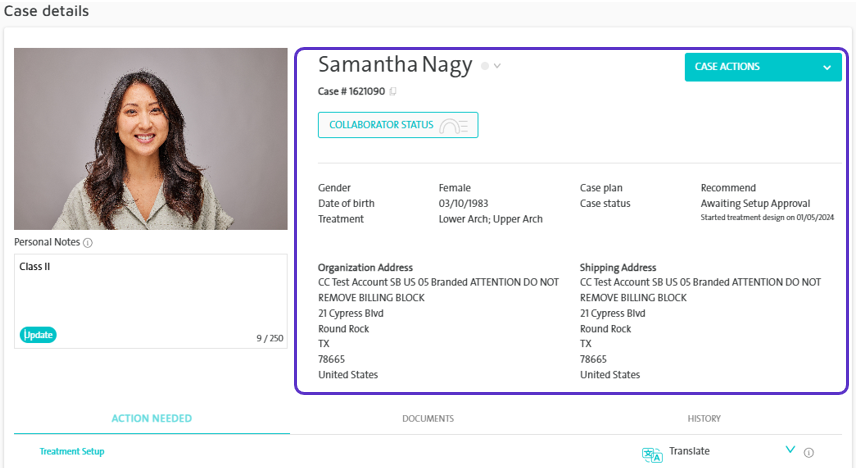The height and width of the screenshot is (468, 856).
Task: Click the Translate label
Action: tap(689, 451)
